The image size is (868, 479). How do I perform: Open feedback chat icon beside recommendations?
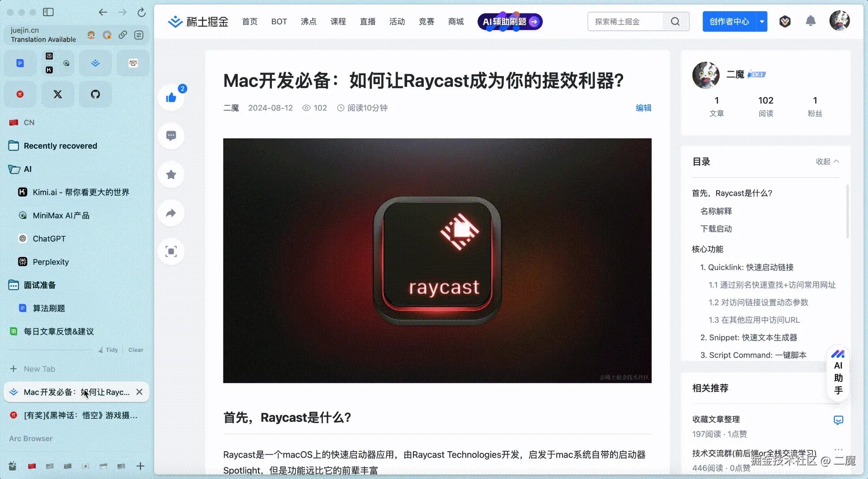coord(838,420)
